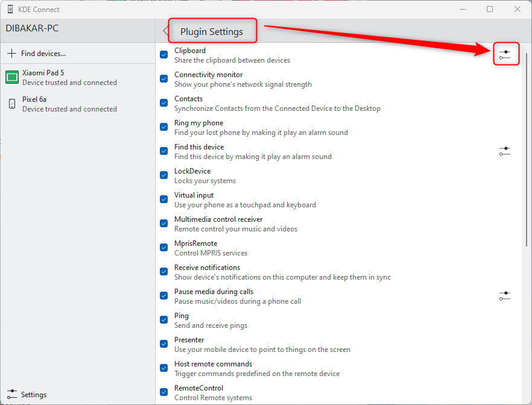Go back using the Plugin Settings back chevron
The width and height of the screenshot is (532, 405).
click(165, 31)
